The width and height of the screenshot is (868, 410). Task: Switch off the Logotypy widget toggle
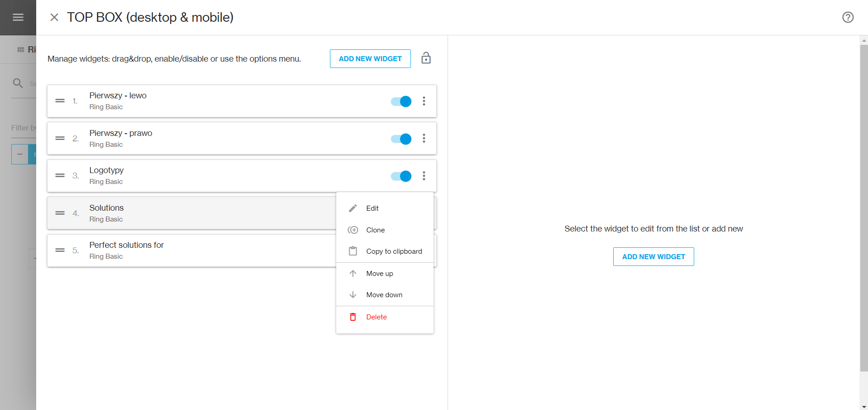tap(401, 176)
